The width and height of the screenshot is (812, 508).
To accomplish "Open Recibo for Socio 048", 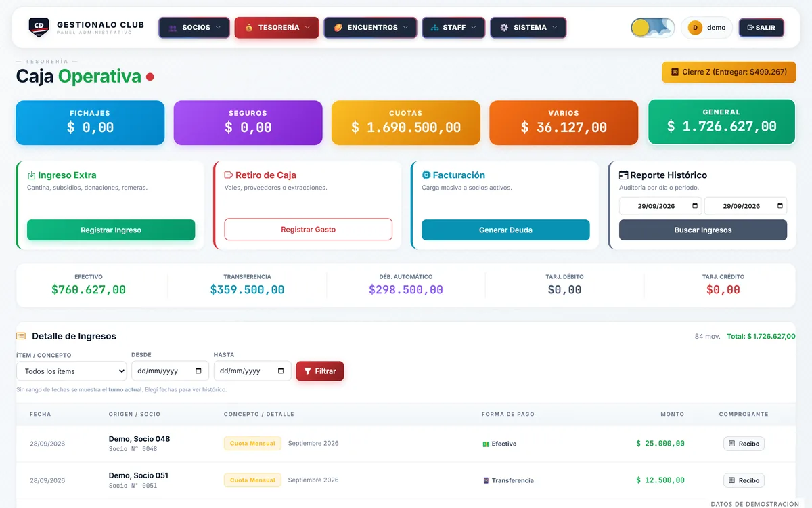I will [x=744, y=444].
